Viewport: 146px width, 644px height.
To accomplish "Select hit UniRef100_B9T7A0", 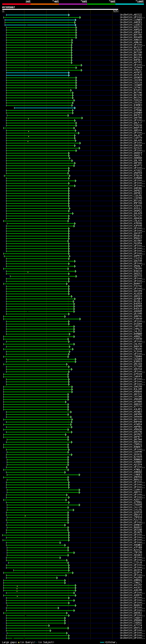I will coord(131,35).
